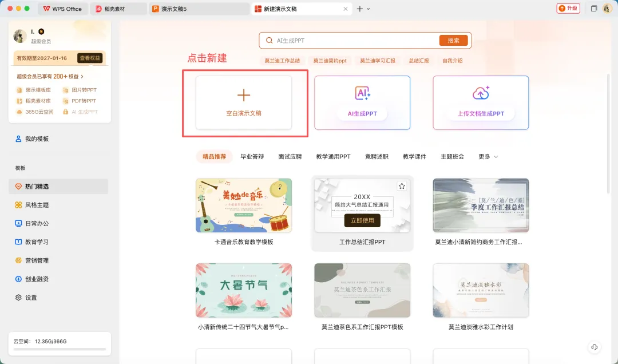Click the 查看权益 button
Screen dimensions: 618x364
pos(90,58)
